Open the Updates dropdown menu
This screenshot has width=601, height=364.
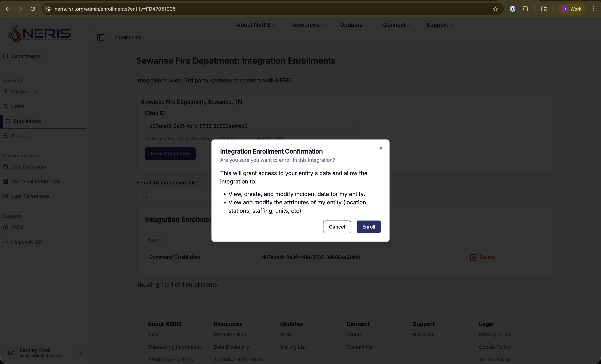tap(353, 25)
